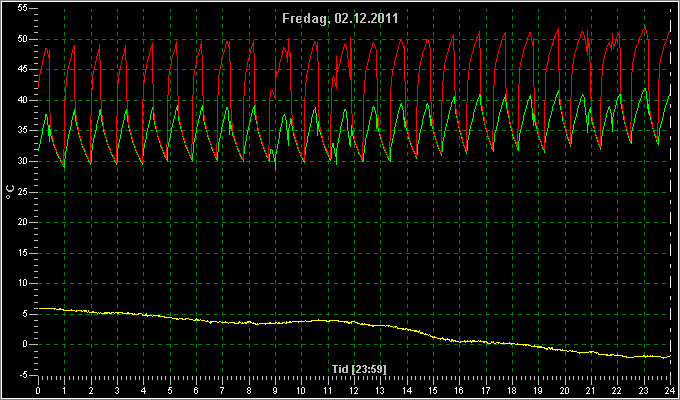Screen dimensions: 680x400
Task: Select hour 18 on the time axis
Action: (512, 390)
